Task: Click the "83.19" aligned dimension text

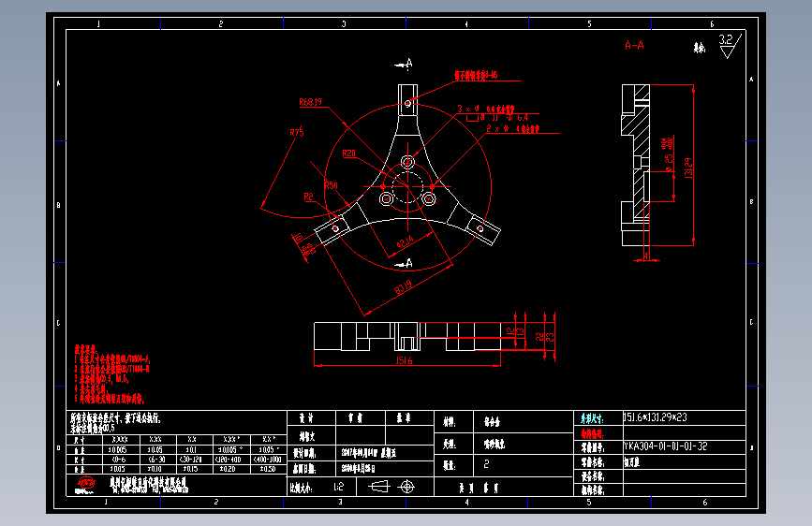Action: pos(403,286)
